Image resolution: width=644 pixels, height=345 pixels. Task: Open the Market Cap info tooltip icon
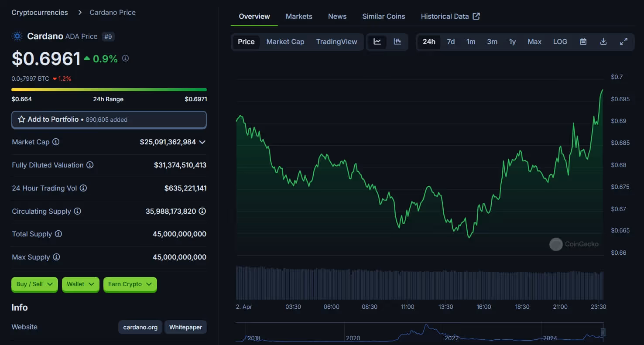click(56, 142)
